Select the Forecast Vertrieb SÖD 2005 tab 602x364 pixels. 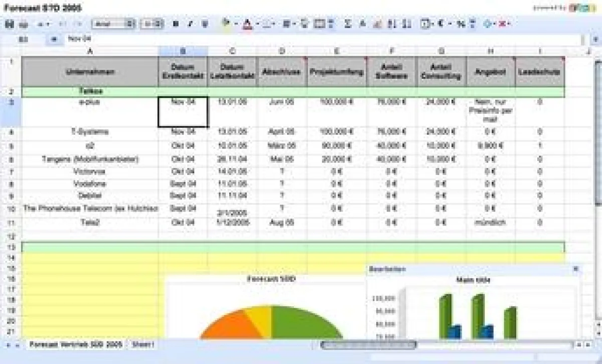[x=75, y=345]
